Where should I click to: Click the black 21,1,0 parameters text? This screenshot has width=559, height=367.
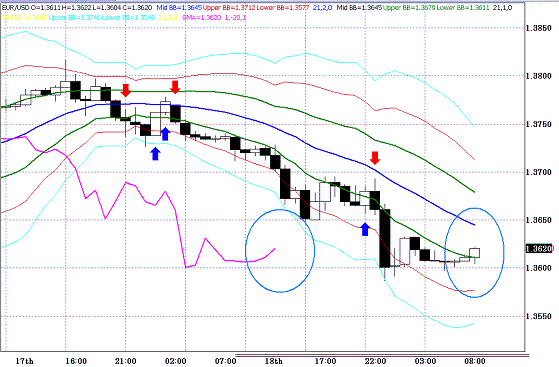click(x=503, y=7)
